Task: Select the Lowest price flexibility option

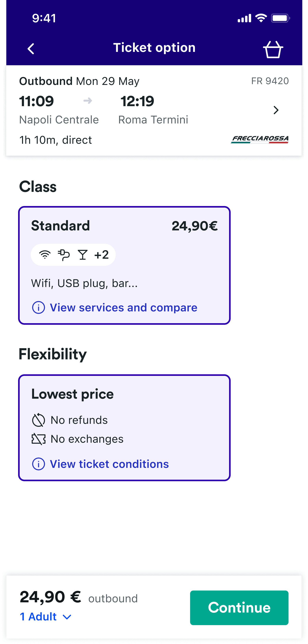Action: tap(124, 428)
